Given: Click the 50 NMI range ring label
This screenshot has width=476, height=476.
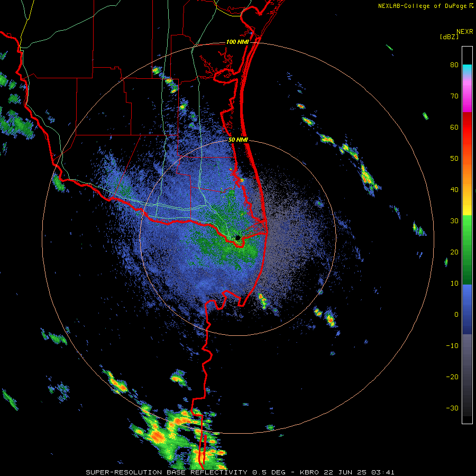Looking at the screenshot, I should 239,140.
